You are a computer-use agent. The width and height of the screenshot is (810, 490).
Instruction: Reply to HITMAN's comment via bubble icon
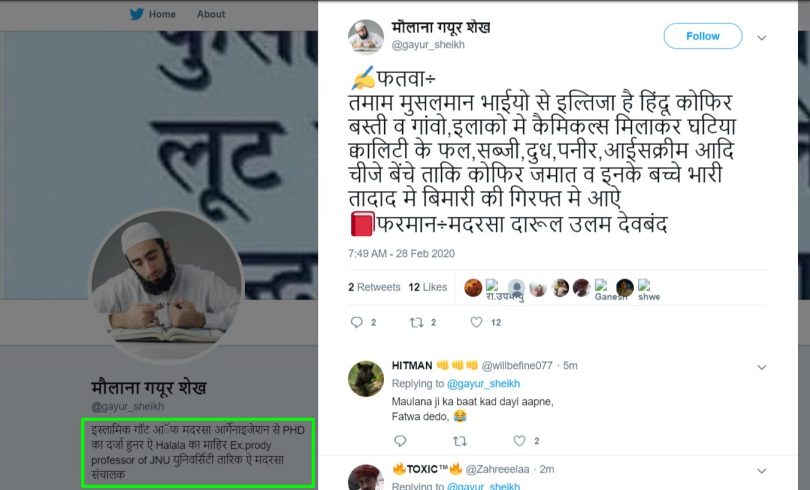[x=400, y=440]
